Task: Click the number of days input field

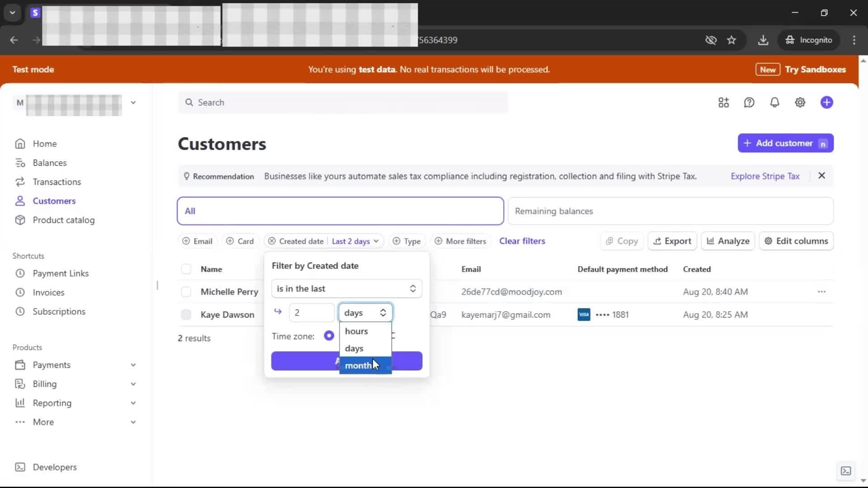Action: pos(311,313)
